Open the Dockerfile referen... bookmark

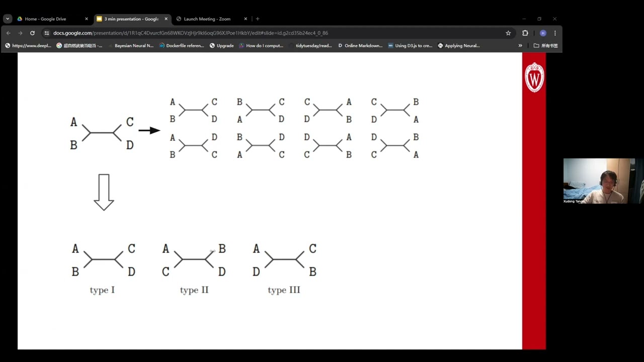(x=182, y=45)
